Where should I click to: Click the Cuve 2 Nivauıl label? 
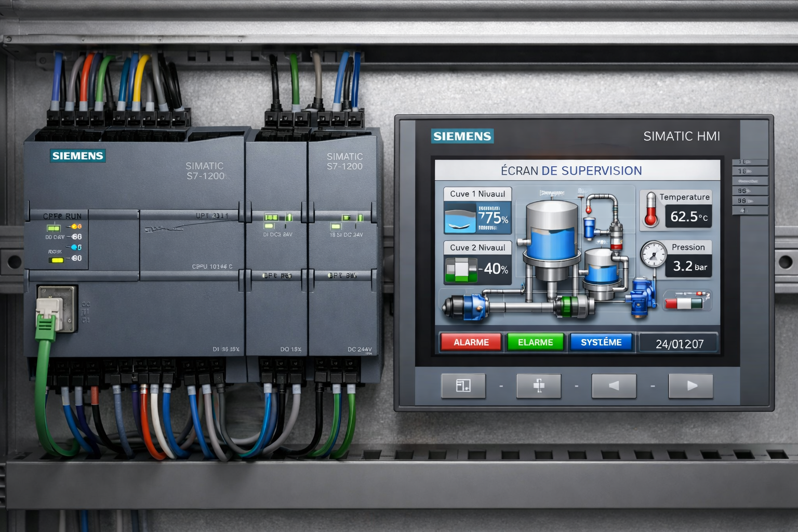click(x=477, y=248)
